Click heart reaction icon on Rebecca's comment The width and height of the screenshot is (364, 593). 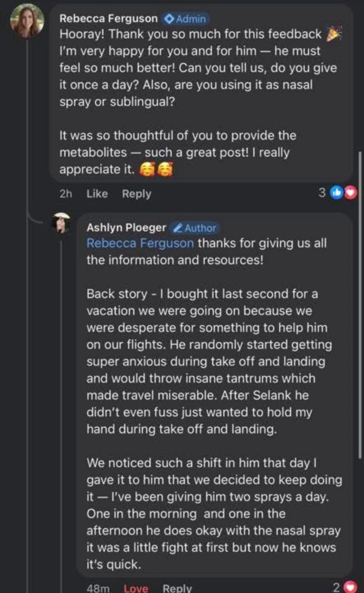pos(350,193)
